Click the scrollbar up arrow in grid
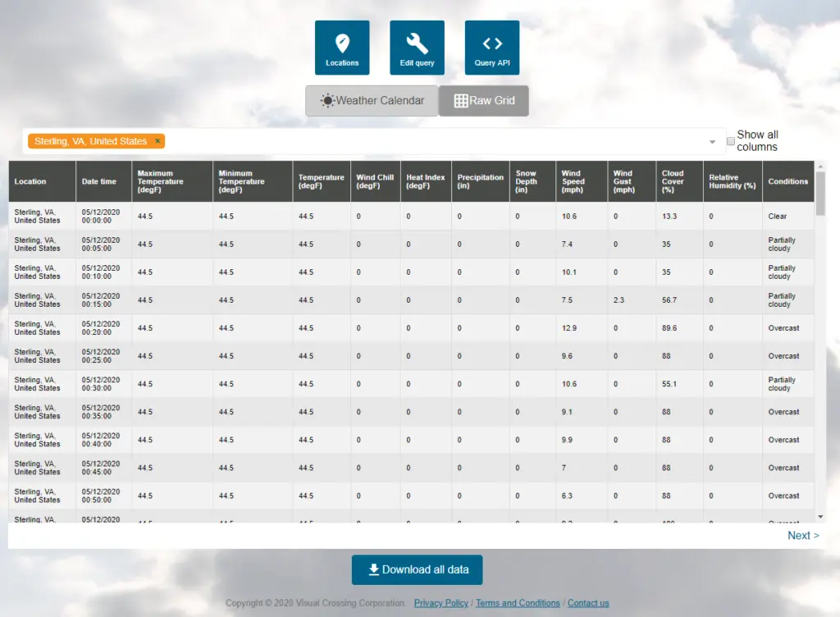The image size is (840, 617). coord(820,166)
